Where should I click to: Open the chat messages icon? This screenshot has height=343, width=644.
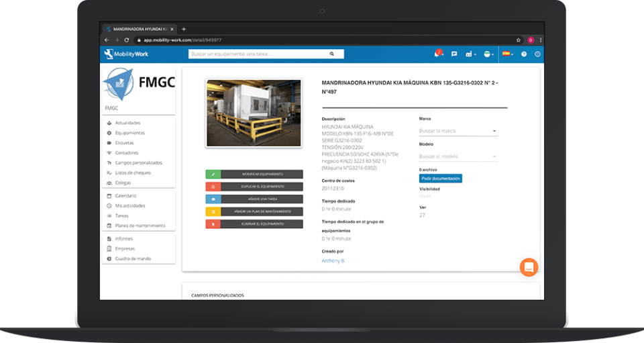[x=454, y=54]
